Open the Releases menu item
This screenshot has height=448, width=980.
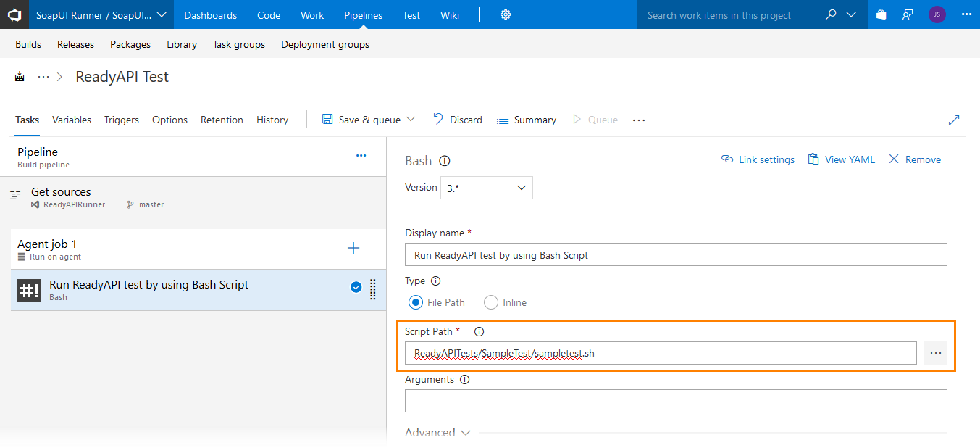pyautogui.click(x=75, y=44)
